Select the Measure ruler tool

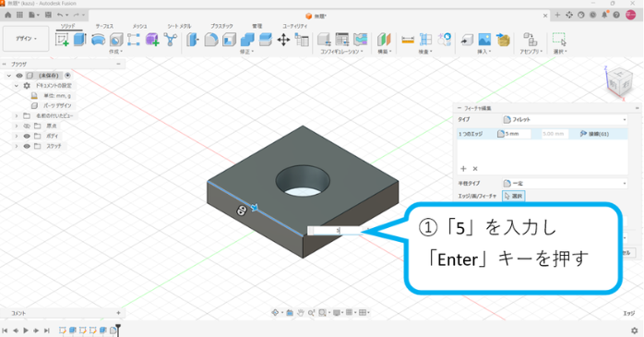click(408, 40)
